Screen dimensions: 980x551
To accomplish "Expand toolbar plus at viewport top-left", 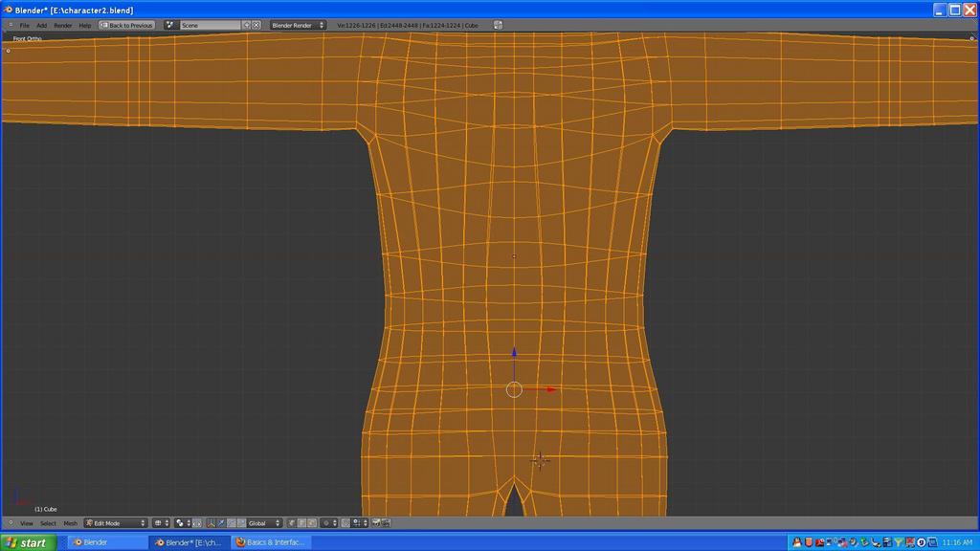I will click(8, 51).
